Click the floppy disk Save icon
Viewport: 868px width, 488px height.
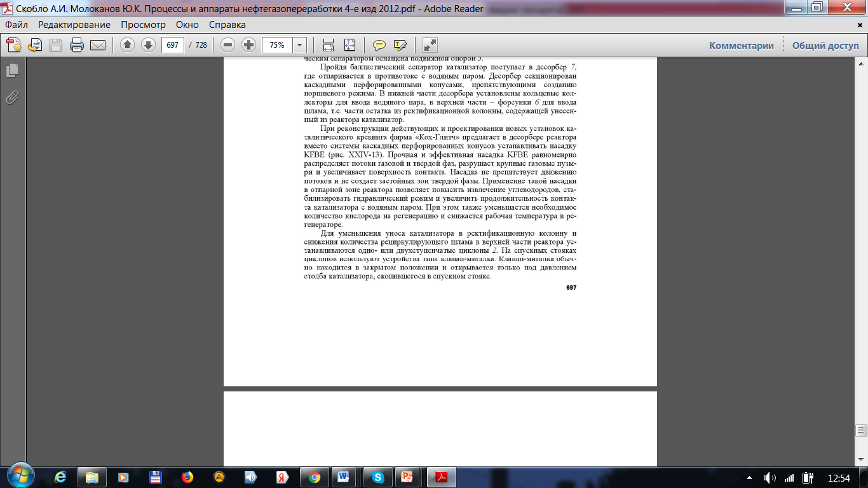tap(56, 45)
